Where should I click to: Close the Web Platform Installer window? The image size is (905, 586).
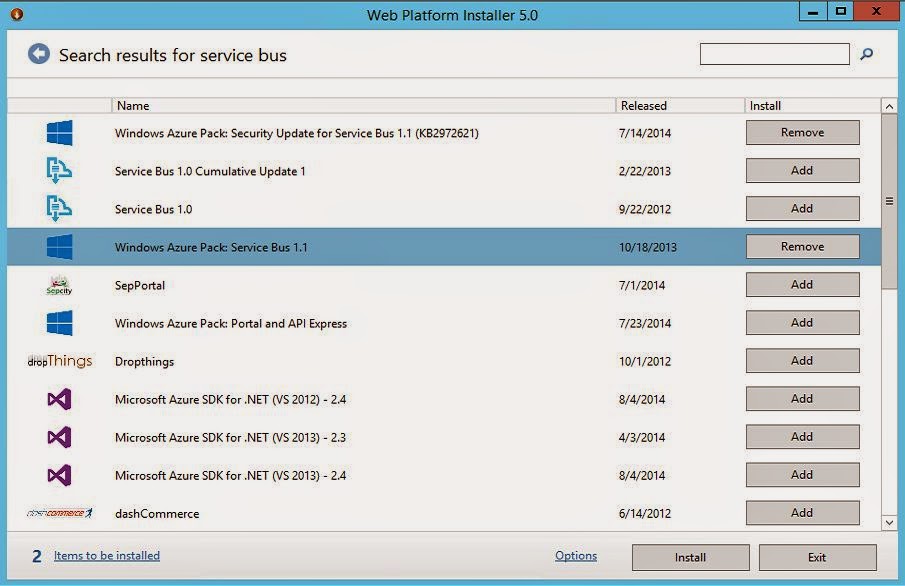point(876,12)
